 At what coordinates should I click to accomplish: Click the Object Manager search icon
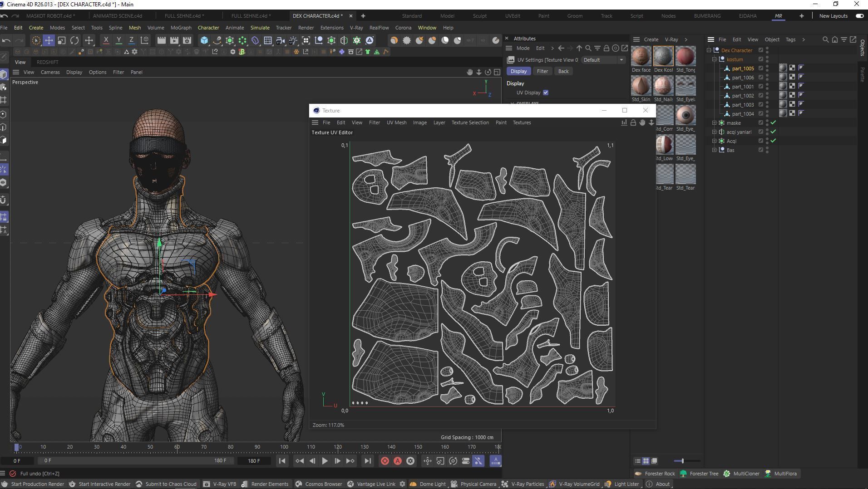825,39
